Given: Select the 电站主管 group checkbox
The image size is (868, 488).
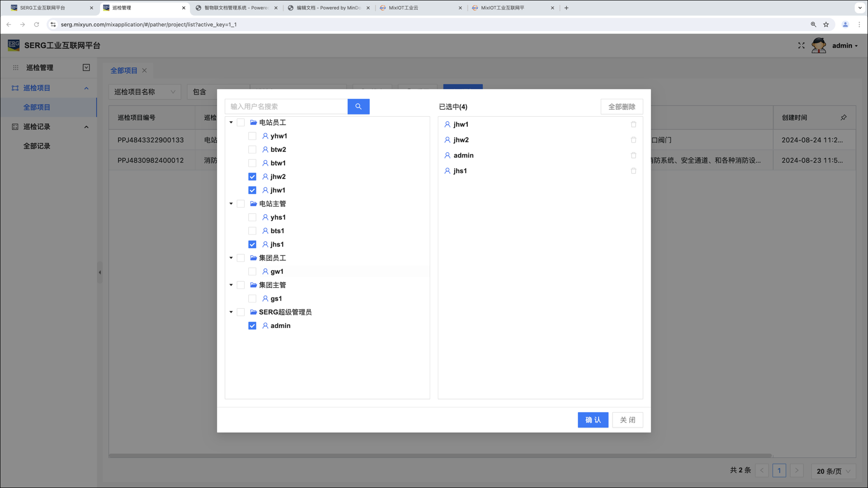Looking at the screenshot, I should click(x=241, y=204).
